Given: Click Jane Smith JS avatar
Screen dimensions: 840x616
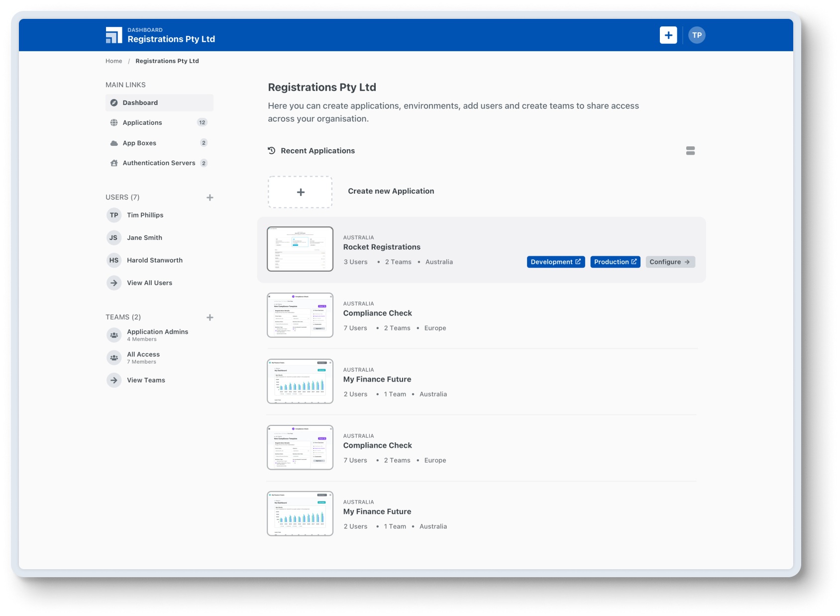Looking at the screenshot, I should [114, 238].
